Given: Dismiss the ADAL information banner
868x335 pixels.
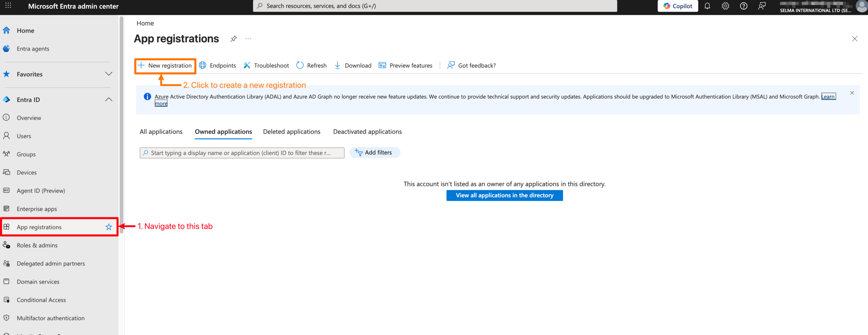Looking at the screenshot, I should (852, 93).
